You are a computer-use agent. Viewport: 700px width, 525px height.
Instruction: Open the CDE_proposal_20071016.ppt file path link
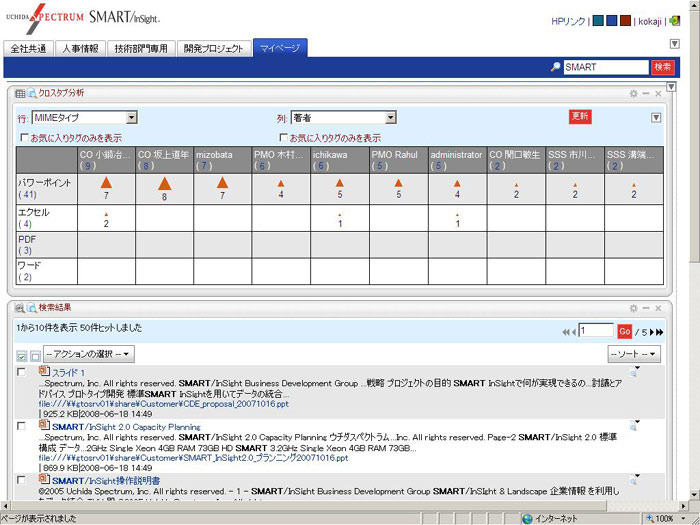click(164, 404)
